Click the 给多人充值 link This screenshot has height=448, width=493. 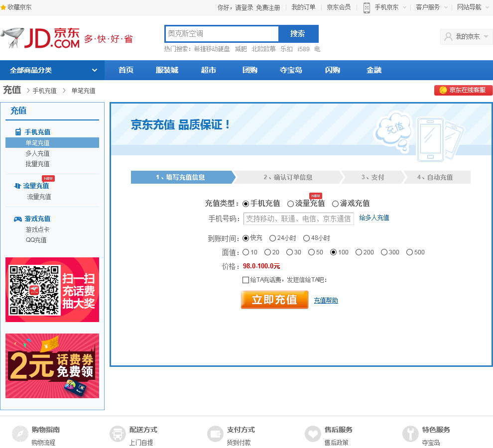(x=374, y=218)
